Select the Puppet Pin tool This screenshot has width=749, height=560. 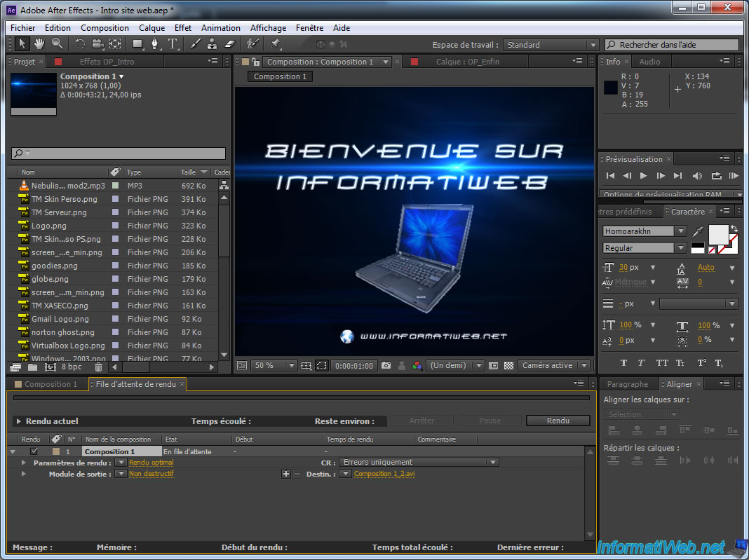pos(275,44)
